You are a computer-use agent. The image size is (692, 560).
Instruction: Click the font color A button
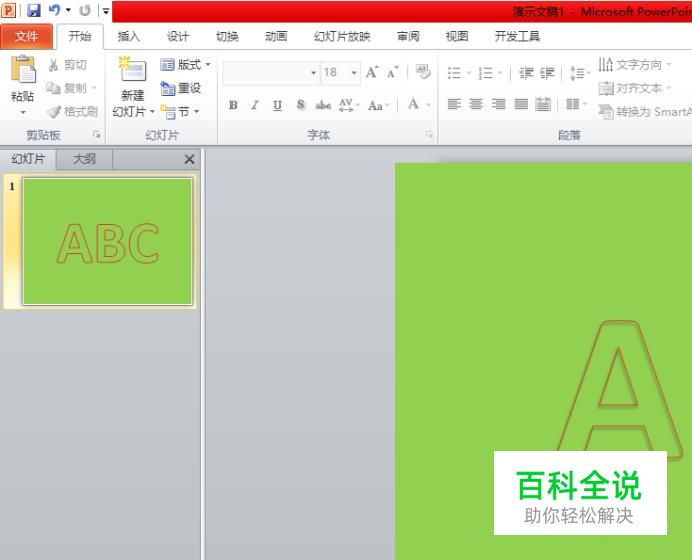[x=413, y=104]
